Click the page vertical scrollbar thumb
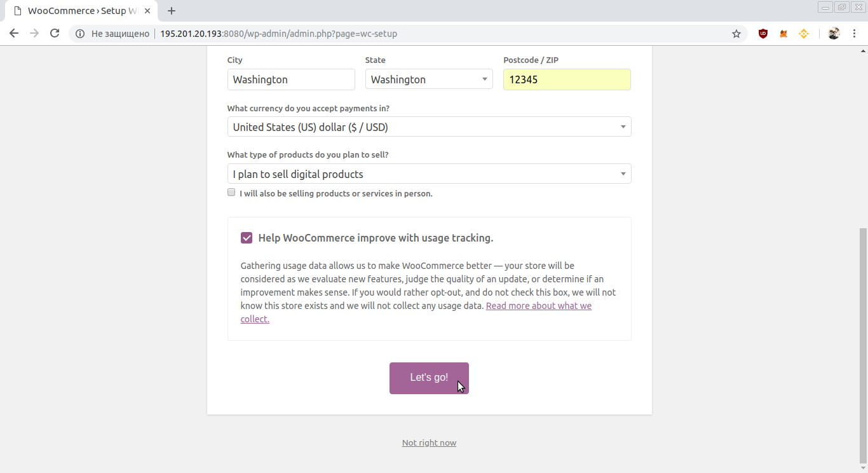868x473 pixels. coord(862,345)
